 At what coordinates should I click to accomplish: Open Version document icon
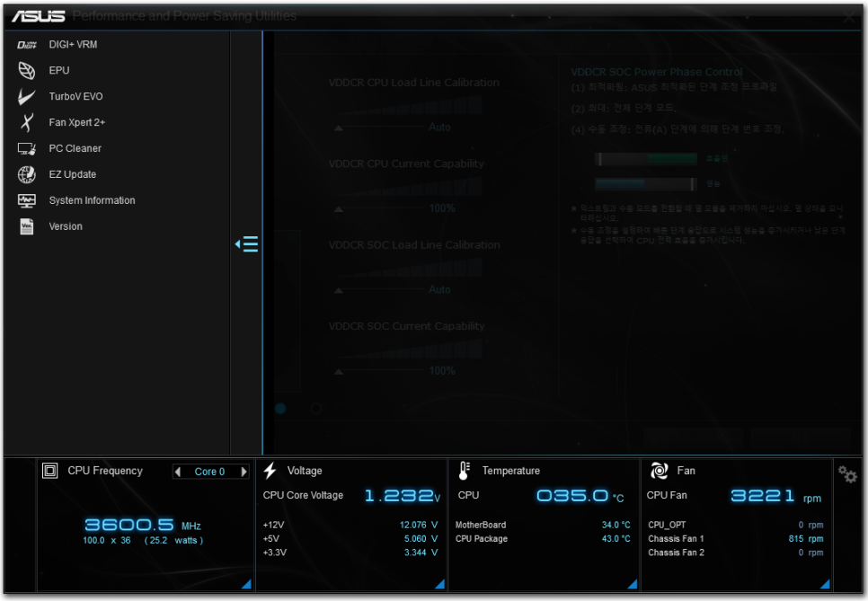coord(27,226)
